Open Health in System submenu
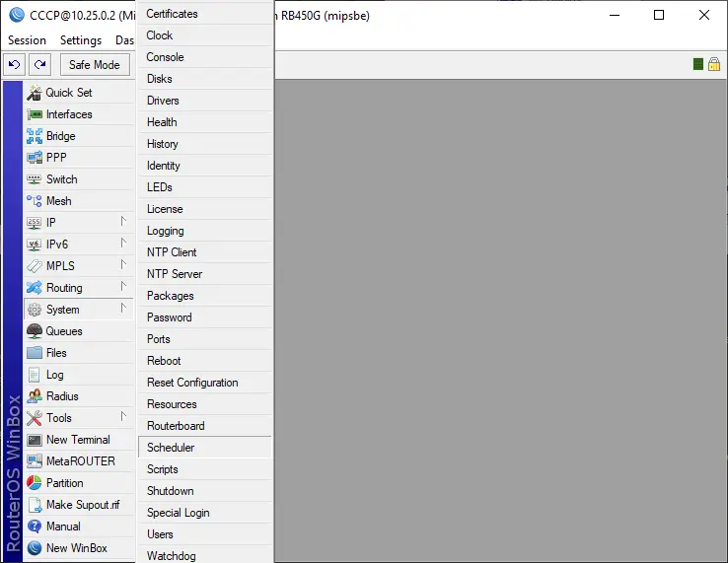 205,122
